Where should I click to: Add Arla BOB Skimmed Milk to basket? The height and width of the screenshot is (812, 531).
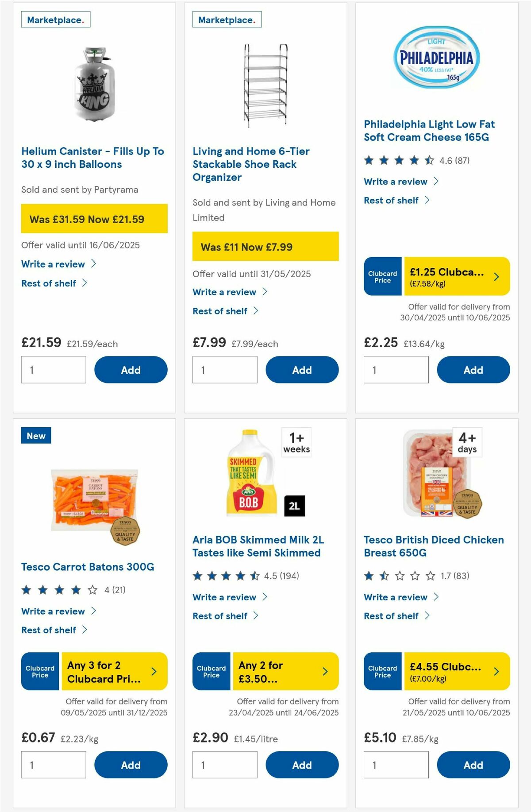tap(302, 765)
